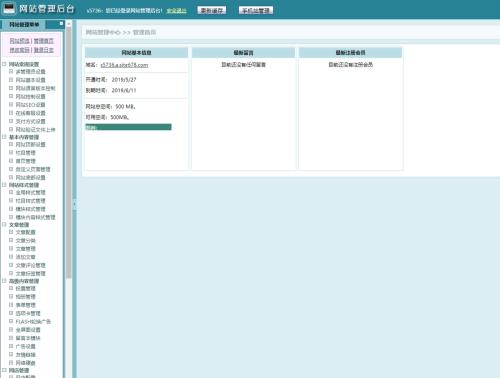
Task: Open the 网站管理菜单 panel tab
Action: click(x=24, y=24)
